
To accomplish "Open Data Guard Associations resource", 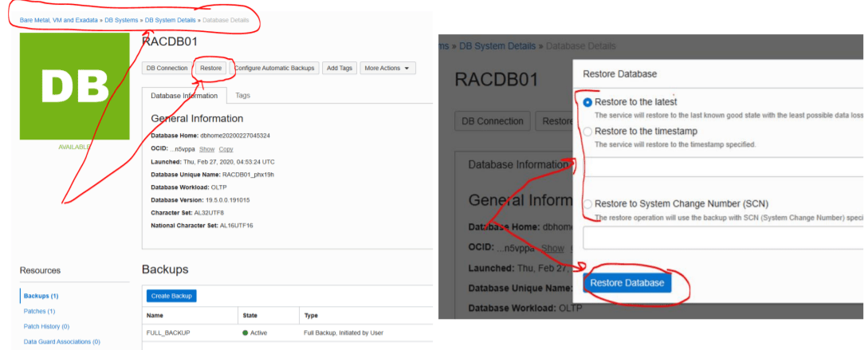I will [x=62, y=341].
